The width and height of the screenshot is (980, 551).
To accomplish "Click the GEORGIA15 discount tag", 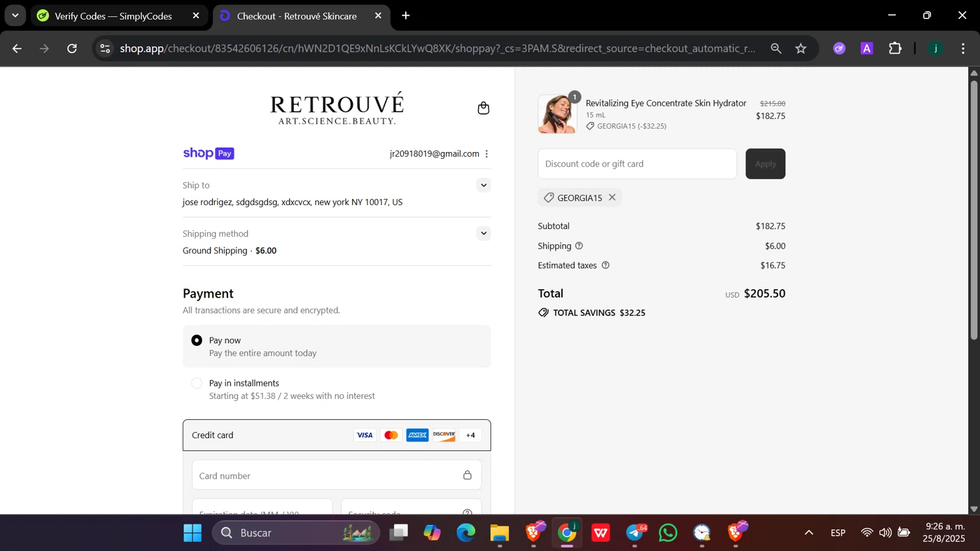I will click(580, 198).
